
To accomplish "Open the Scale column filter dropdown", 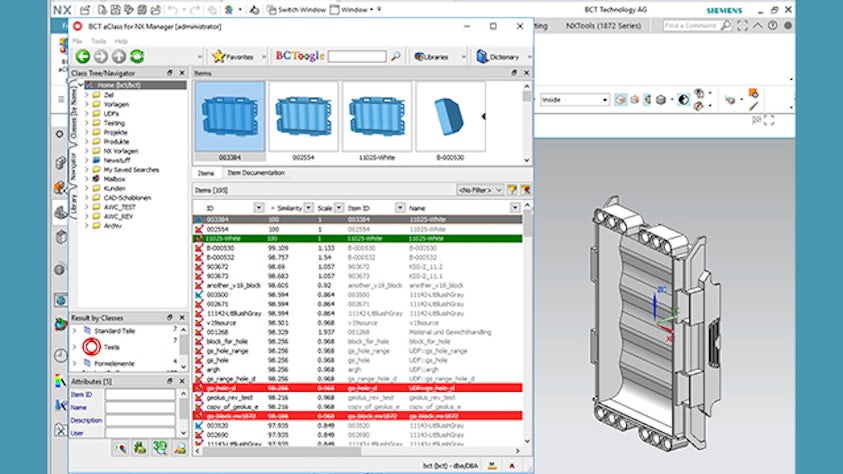I will [x=339, y=208].
